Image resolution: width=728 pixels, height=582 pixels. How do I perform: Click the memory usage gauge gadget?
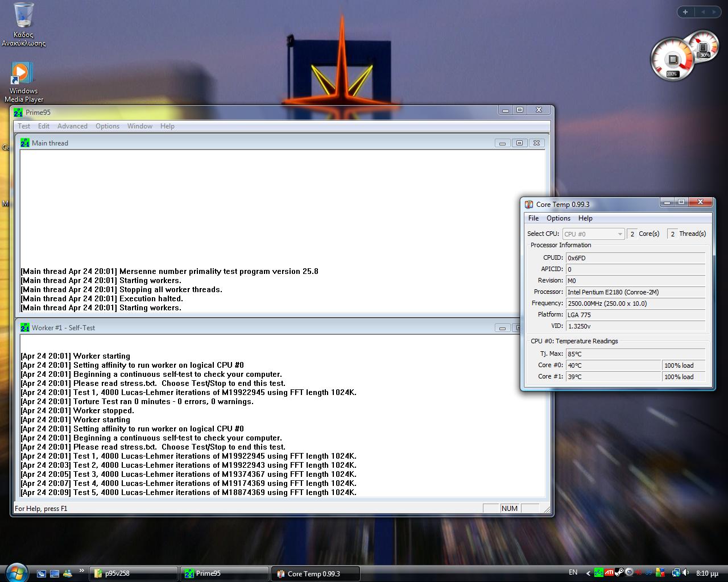click(x=704, y=47)
